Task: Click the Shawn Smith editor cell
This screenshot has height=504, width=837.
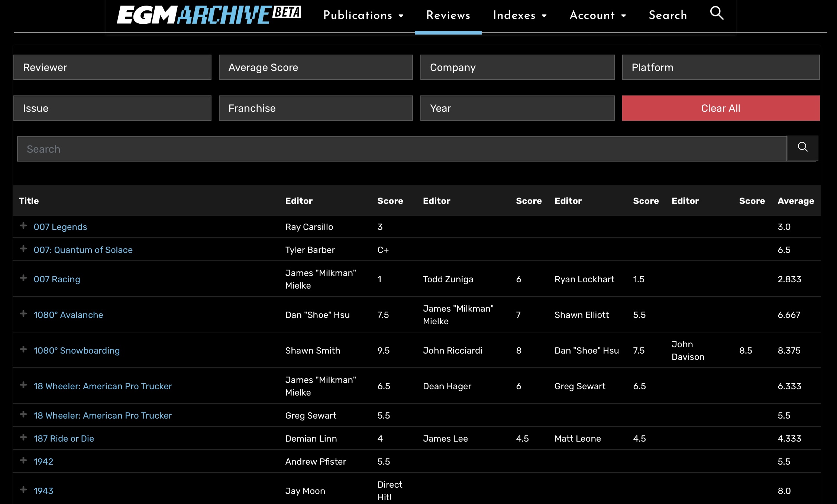Action: (313, 351)
